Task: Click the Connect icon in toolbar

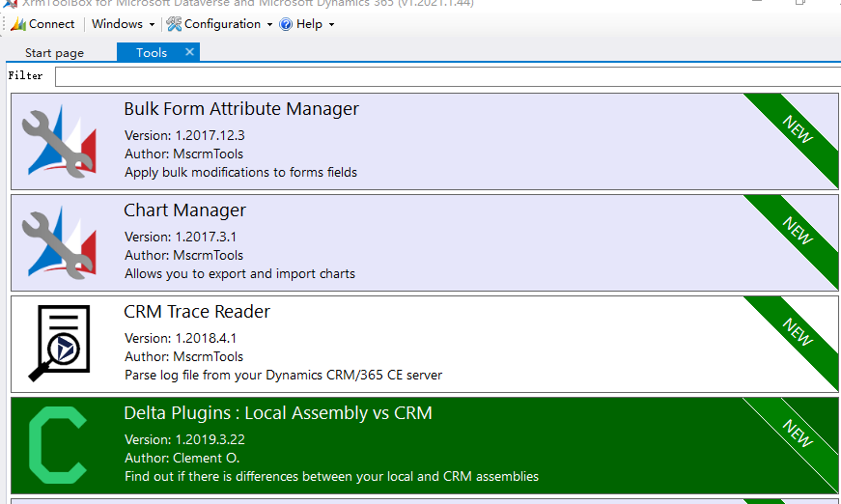Action: [18, 24]
